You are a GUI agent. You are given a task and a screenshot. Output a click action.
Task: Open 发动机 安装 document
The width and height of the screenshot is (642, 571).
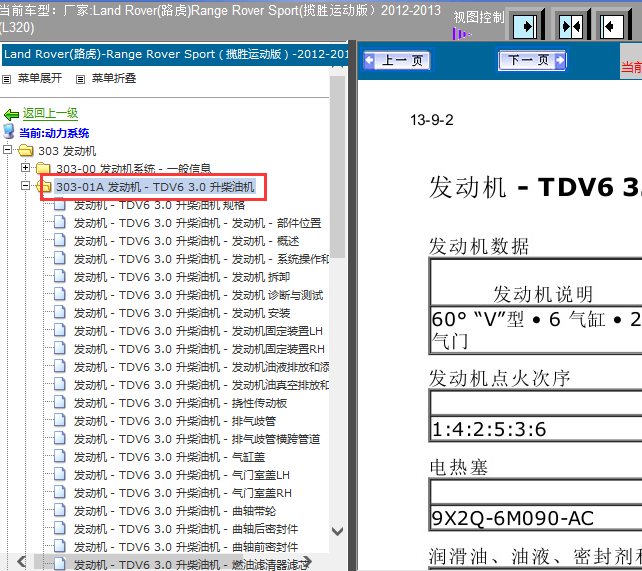pyautogui.click(x=182, y=313)
